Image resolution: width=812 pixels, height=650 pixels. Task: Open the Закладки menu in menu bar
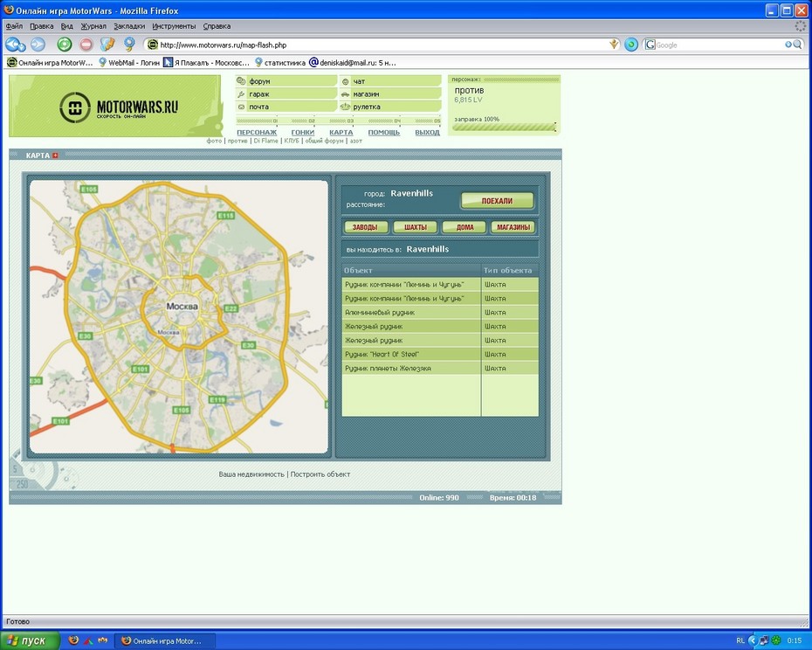129,26
